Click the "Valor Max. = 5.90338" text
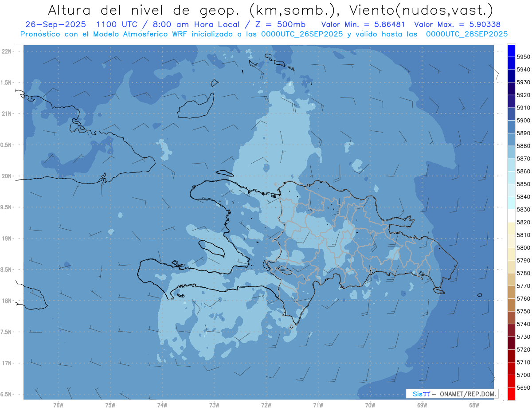The width and height of the screenshot is (532, 411). click(457, 24)
